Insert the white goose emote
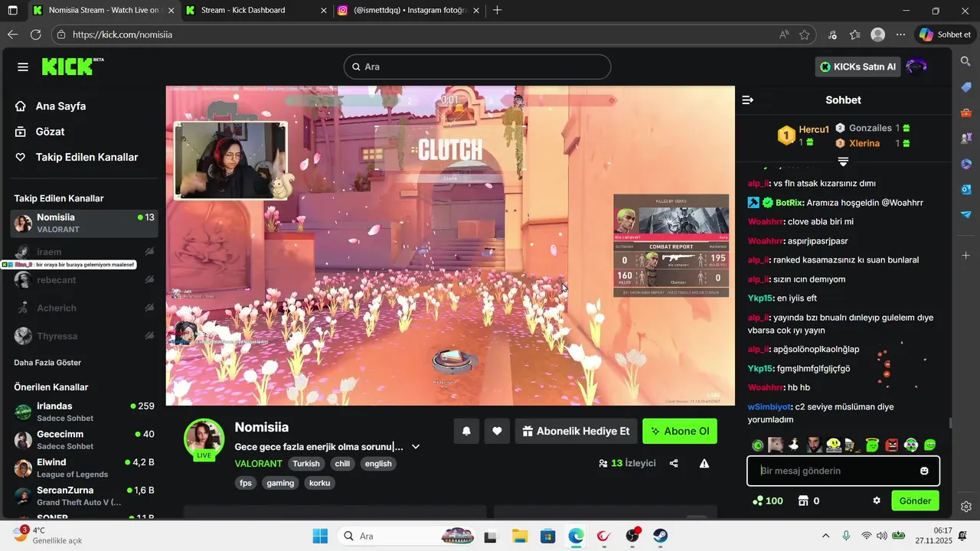Screen dimensions: 980x551 tap(795, 445)
